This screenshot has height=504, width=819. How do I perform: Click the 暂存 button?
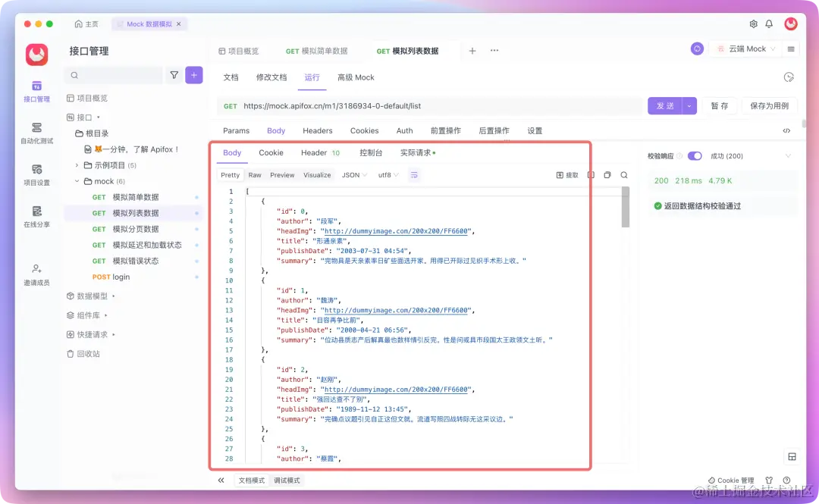[720, 105]
